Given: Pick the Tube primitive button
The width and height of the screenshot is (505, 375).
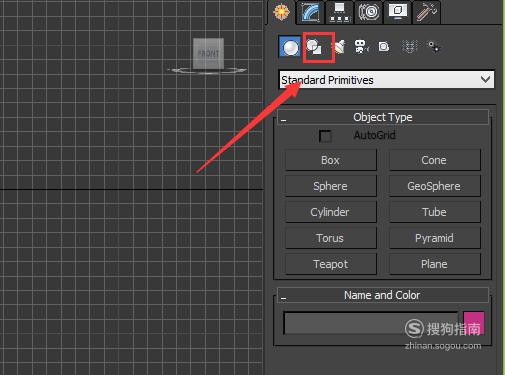Looking at the screenshot, I should tap(434, 212).
